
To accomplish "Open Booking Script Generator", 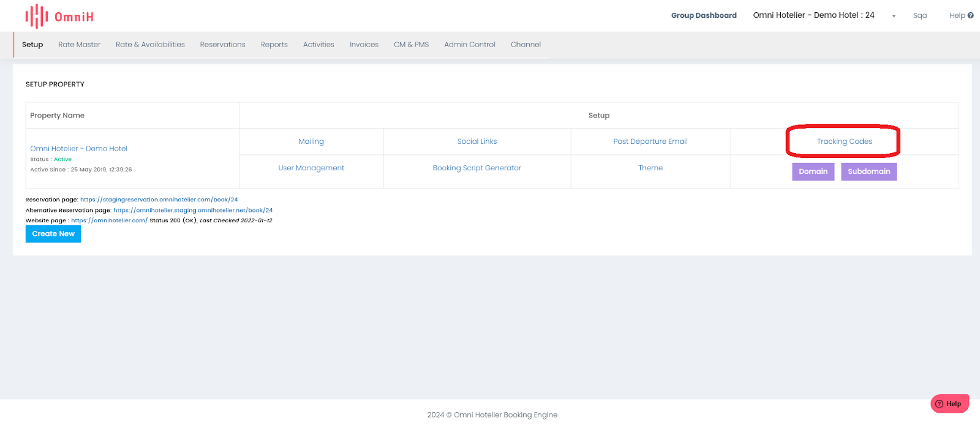I will [x=477, y=168].
